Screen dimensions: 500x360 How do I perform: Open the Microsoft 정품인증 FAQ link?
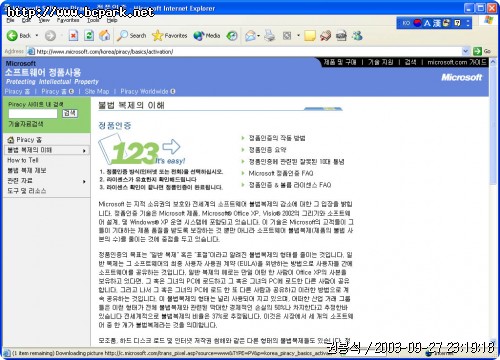tap(281, 173)
